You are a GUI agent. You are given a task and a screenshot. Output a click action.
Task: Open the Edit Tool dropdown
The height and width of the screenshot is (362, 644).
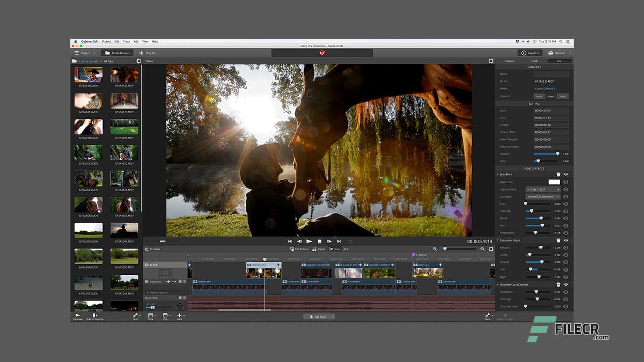[x=319, y=316]
